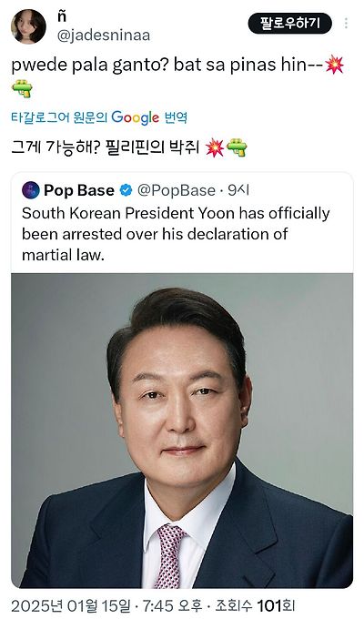This screenshot has height=619, width=364.
Task: Open the jadesninaa profile avatar
Action: pyautogui.click(x=28, y=26)
